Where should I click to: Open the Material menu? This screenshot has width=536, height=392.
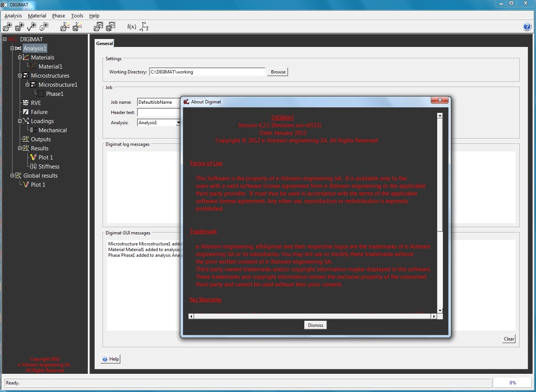point(37,16)
